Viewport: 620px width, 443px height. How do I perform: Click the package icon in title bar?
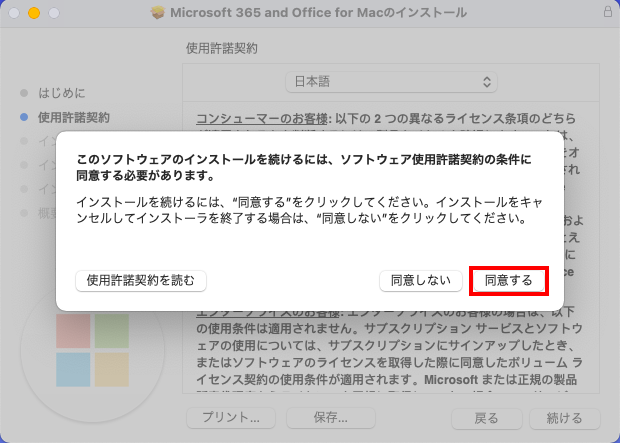[x=157, y=12]
